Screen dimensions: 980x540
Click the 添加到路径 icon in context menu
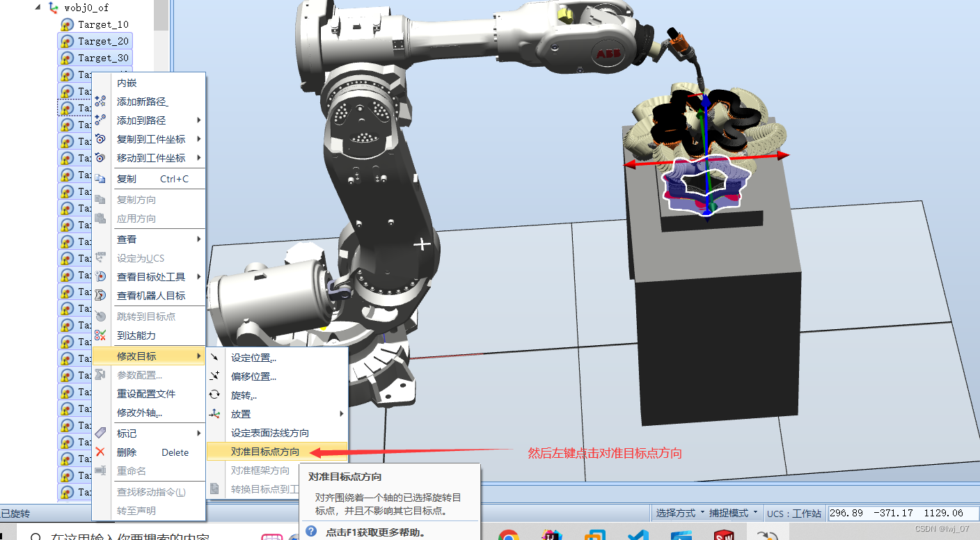100,120
